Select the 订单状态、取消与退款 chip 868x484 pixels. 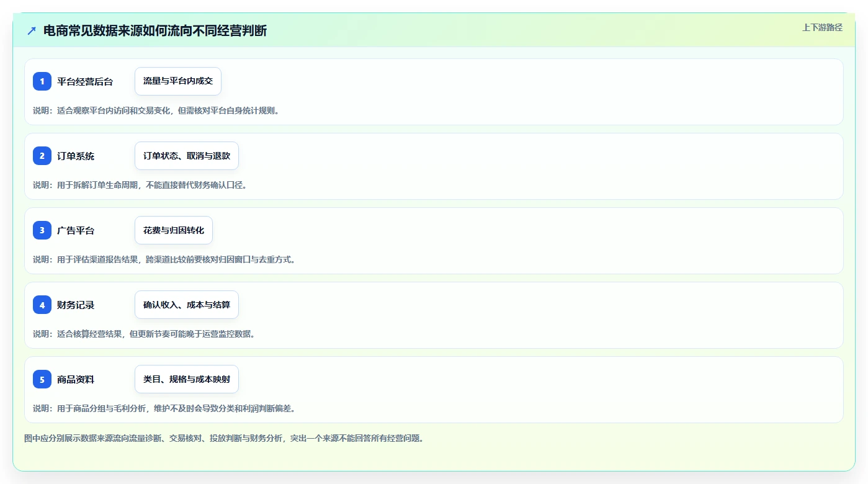point(187,156)
